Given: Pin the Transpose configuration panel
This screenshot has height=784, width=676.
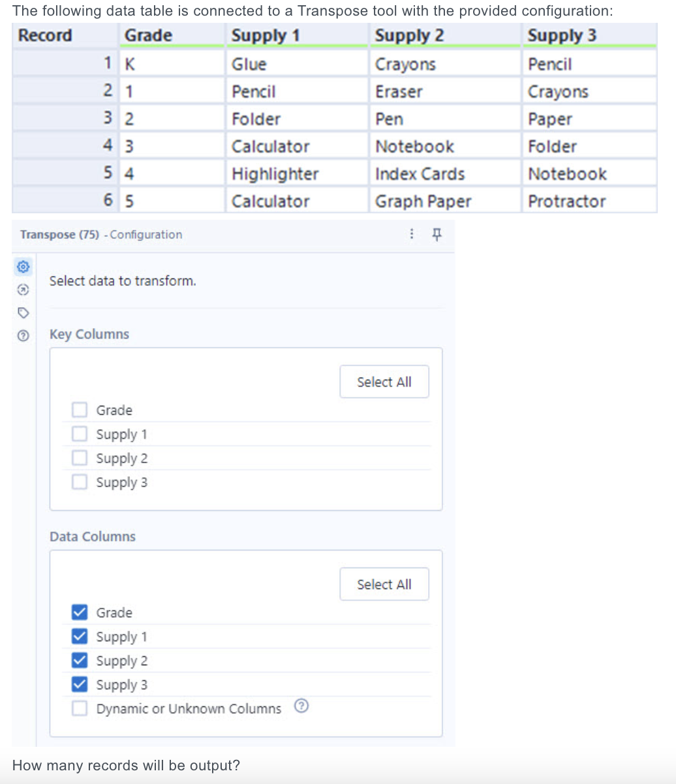Looking at the screenshot, I should [x=437, y=234].
